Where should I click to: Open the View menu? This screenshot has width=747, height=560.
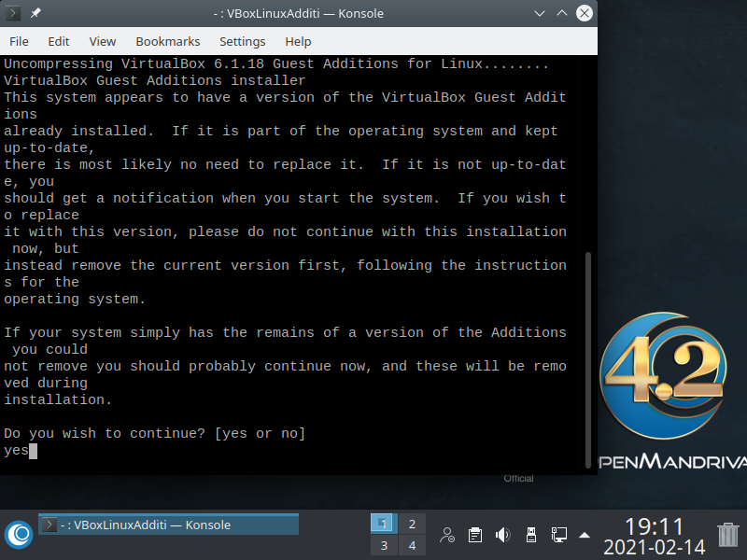tap(103, 41)
